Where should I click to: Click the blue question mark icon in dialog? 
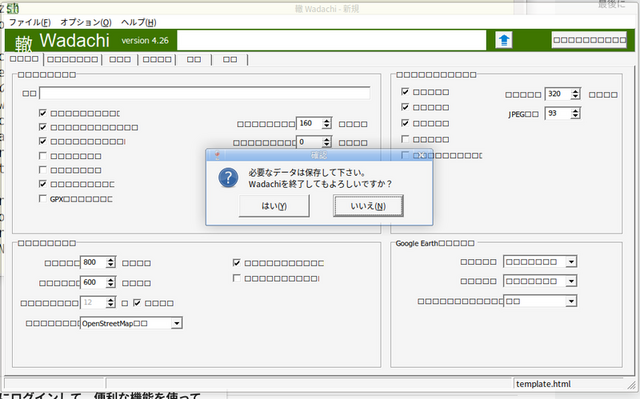click(x=228, y=178)
